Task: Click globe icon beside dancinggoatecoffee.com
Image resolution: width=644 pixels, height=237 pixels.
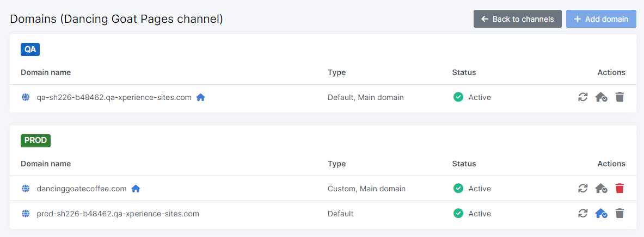Action: coord(25,189)
